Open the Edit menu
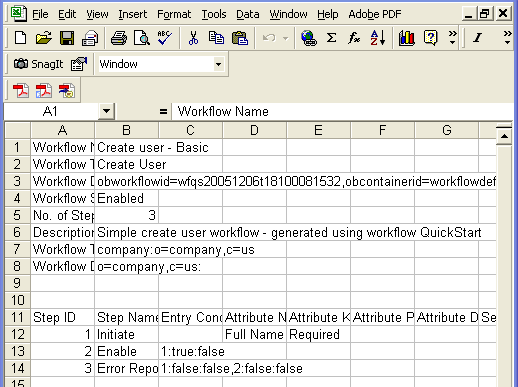Image resolution: width=518 pixels, height=387 pixels. 67,14
